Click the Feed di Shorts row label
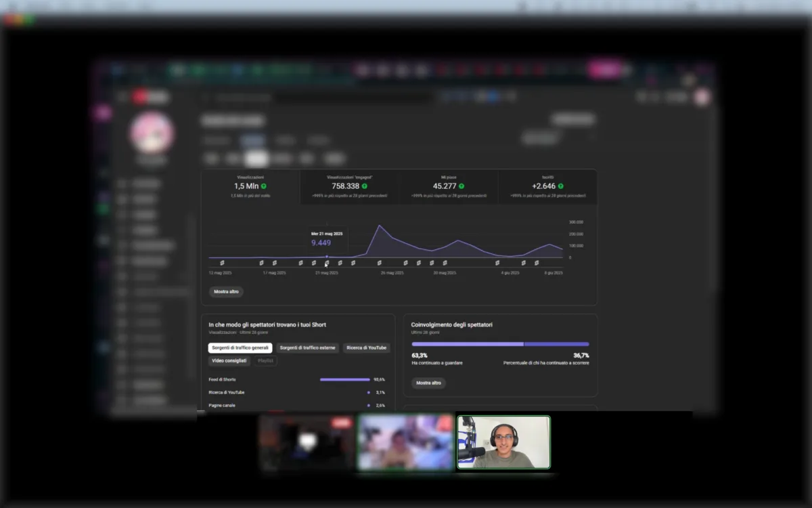The image size is (812, 508). [222, 379]
